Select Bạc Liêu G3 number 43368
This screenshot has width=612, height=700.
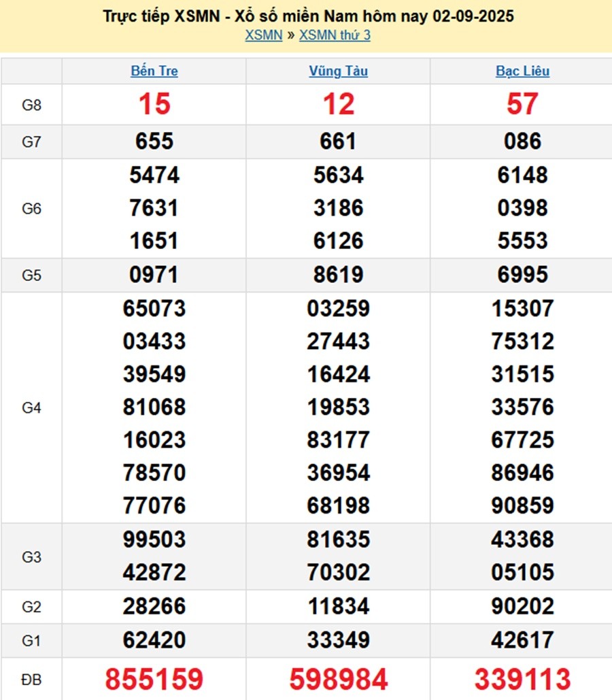point(522,539)
